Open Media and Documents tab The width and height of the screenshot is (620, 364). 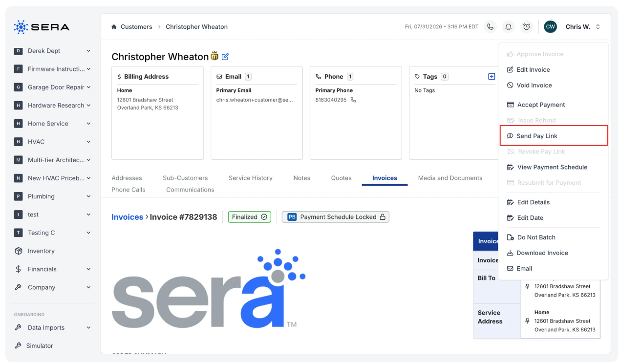[450, 178]
